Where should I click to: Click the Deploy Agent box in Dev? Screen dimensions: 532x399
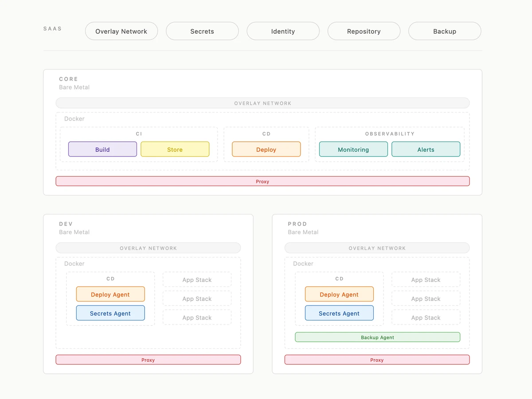point(110,294)
